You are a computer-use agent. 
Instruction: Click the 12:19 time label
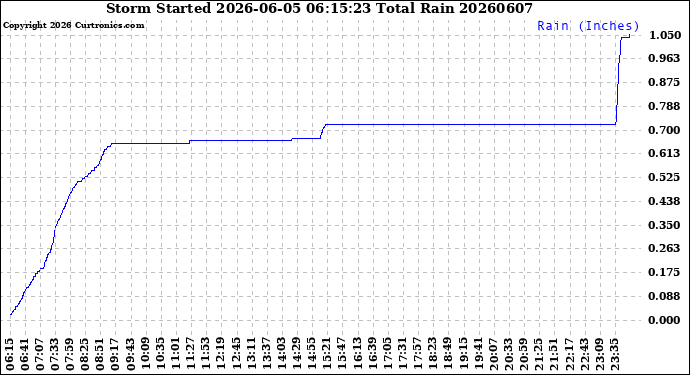pos(220,355)
